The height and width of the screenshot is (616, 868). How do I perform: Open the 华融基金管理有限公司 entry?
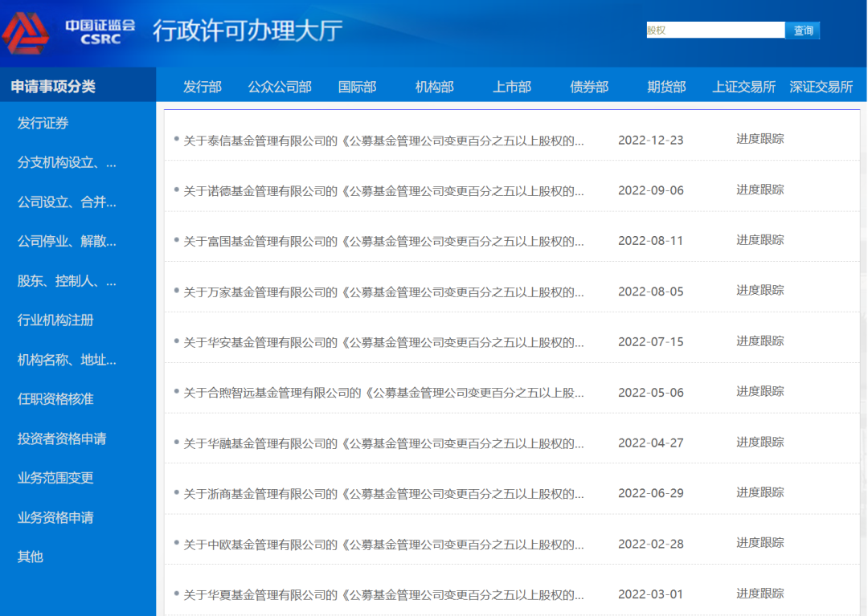[383, 443]
